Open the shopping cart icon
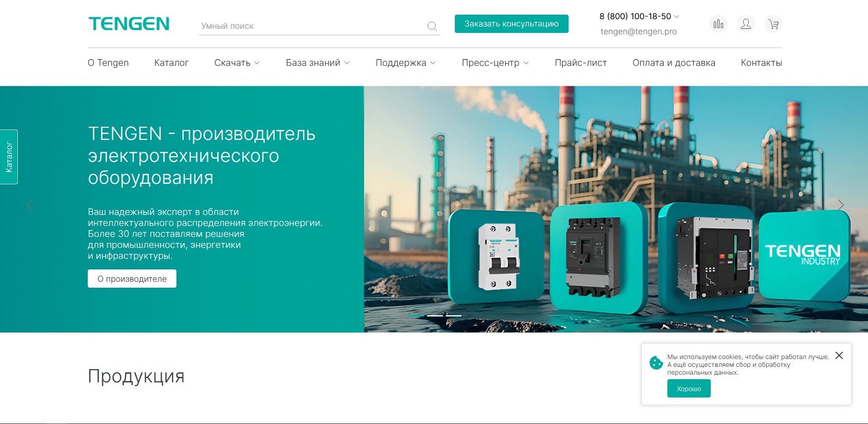 pyautogui.click(x=773, y=24)
